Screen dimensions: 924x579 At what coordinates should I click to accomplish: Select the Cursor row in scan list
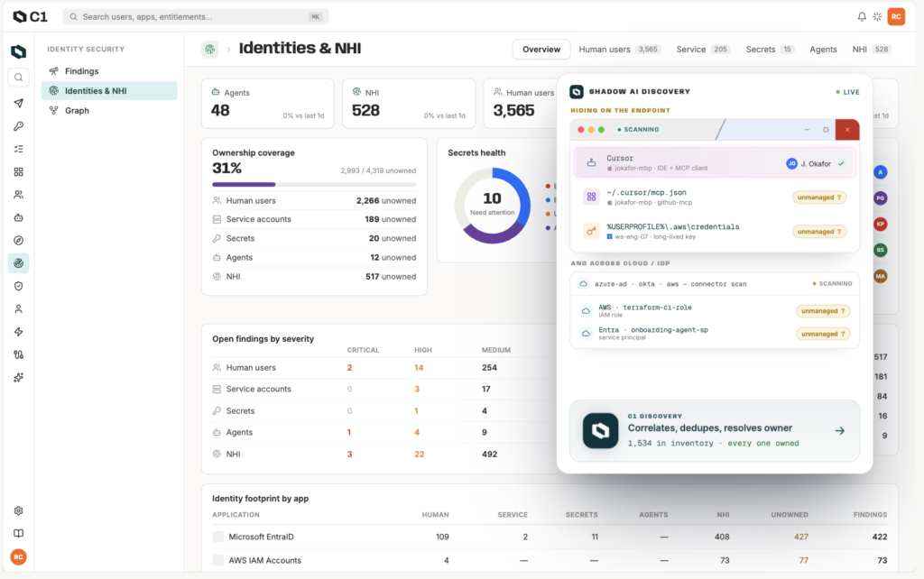tap(715, 162)
